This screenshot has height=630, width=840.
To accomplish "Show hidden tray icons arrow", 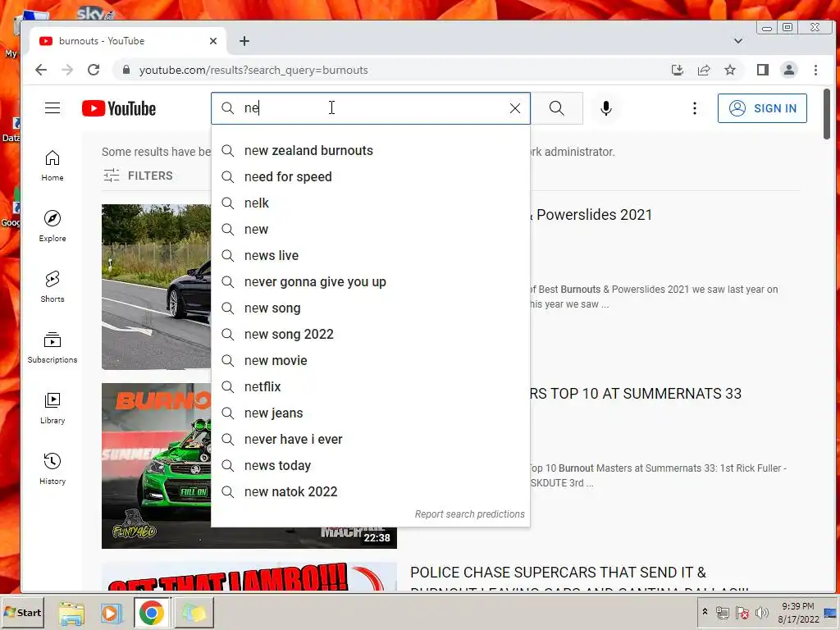I will point(705,612).
